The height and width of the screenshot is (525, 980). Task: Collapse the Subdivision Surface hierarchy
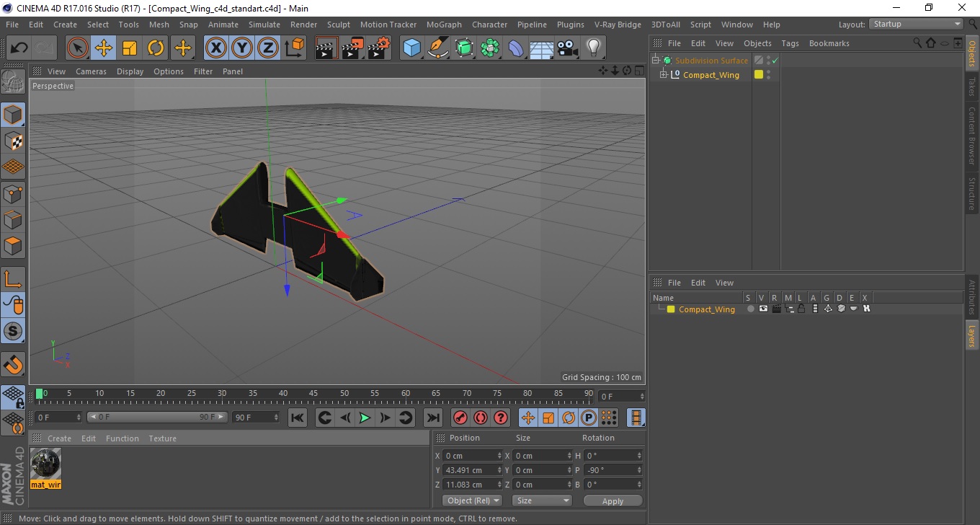click(x=656, y=61)
